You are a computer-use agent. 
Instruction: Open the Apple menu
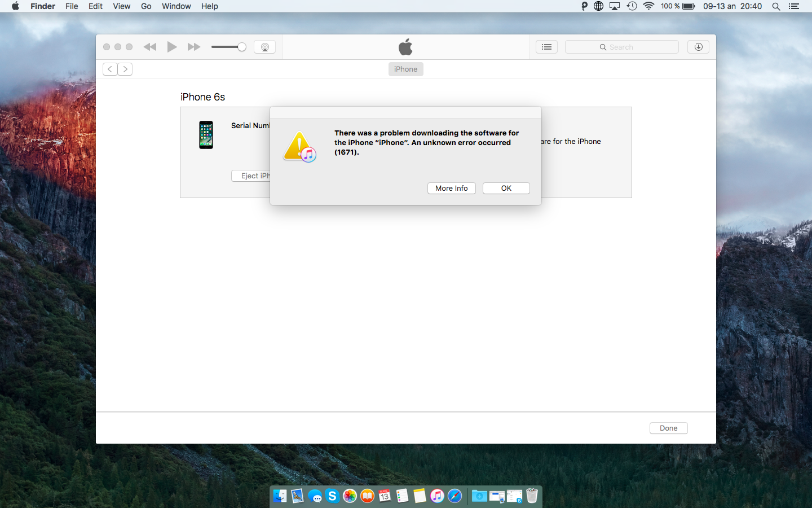tap(15, 6)
